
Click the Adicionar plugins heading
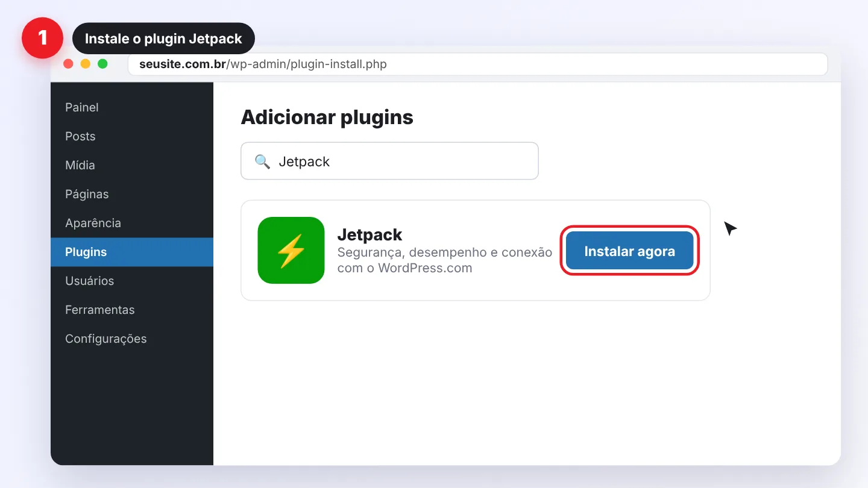click(327, 117)
